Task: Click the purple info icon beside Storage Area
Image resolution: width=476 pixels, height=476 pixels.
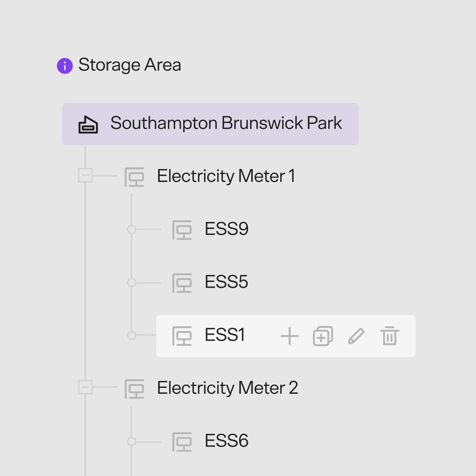Action: point(65,66)
